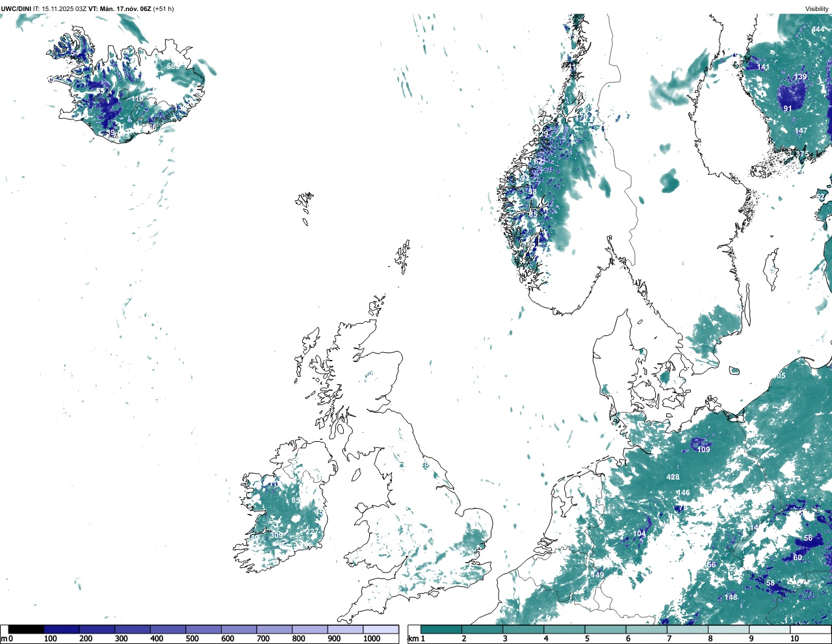The height and width of the screenshot is (644, 832).
Task: Click the 600–700 m legend swatch
Action: pyautogui.click(x=239, y=630)
